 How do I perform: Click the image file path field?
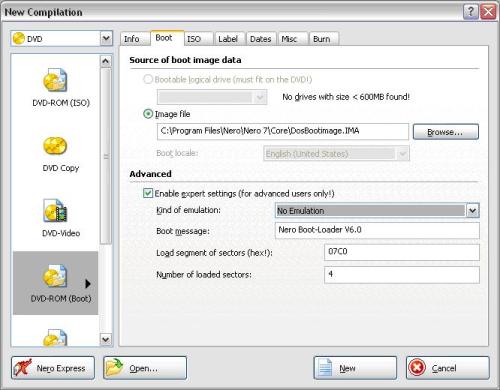coord(283,131)
